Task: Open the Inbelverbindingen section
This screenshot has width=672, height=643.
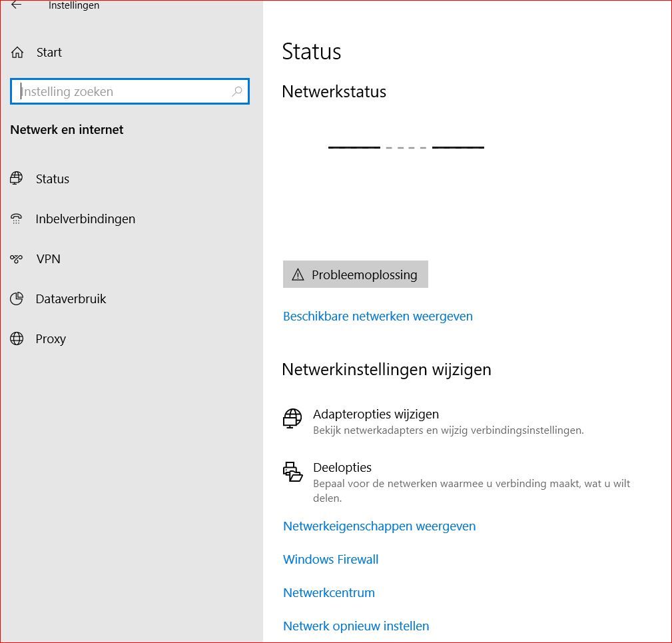Action: pyautogui.click(x=85, y=219)
